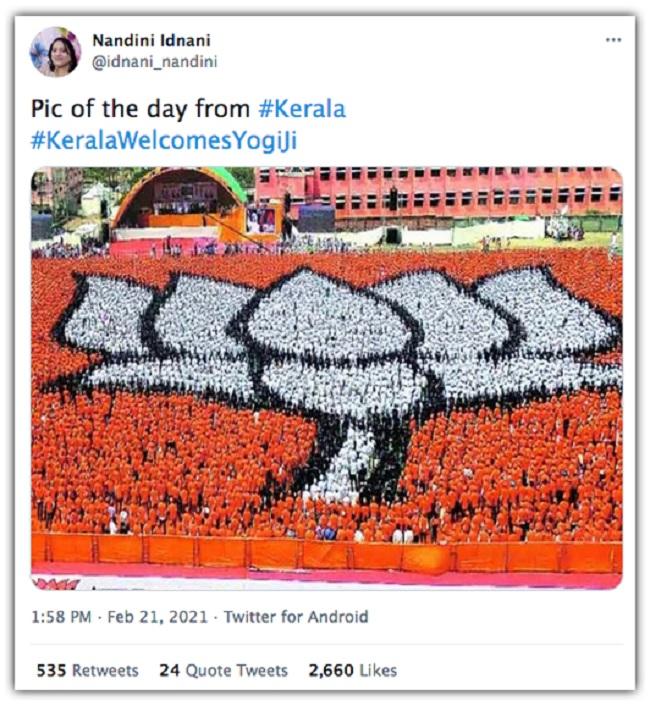Click the Feb 21, 2021 date
Image resolution: width=650 pixels, height=706 pixels.
(x=157, y=616)
